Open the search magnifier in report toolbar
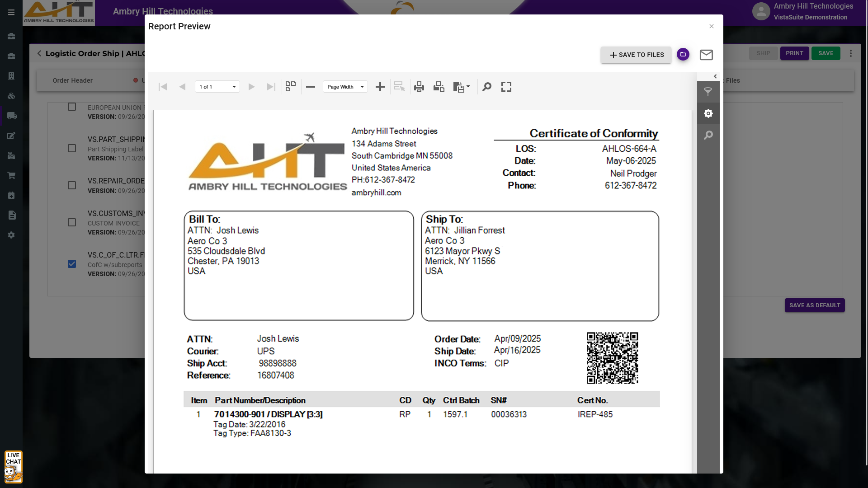868x488 pixels. coord(486,87)
